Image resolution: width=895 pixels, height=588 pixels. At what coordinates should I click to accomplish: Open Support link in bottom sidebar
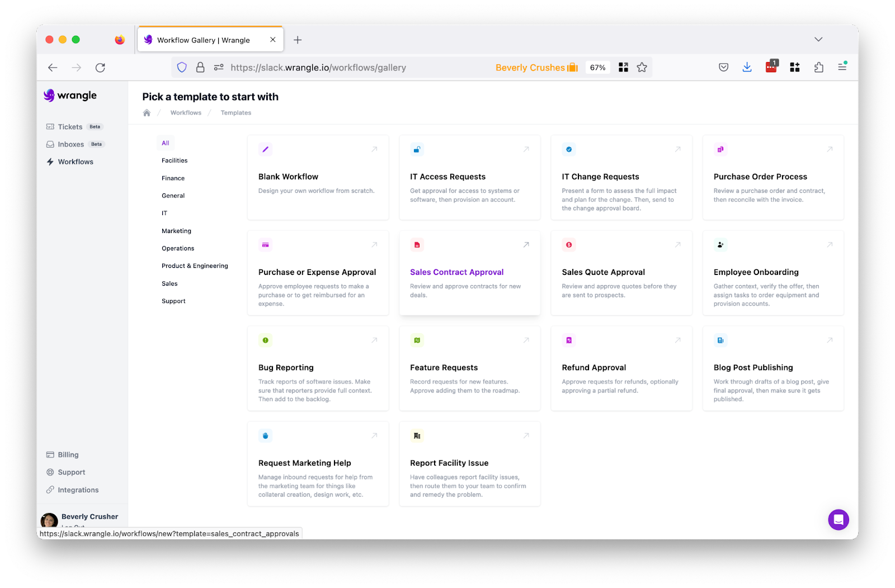[x=66, y=472]
